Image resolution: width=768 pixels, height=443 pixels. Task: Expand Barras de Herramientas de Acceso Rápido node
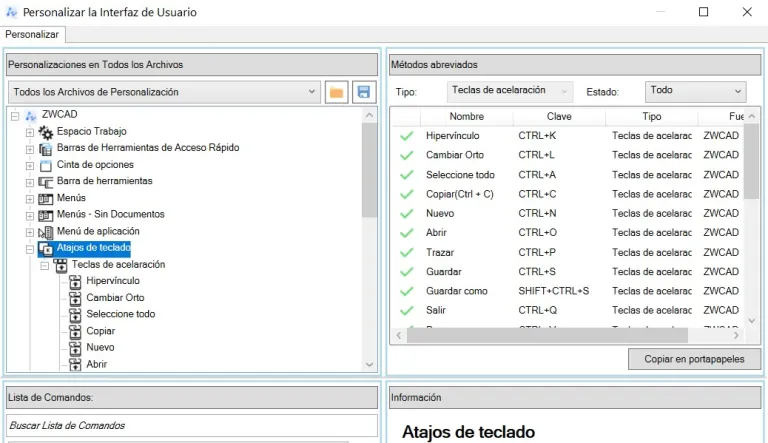[30, 149]
